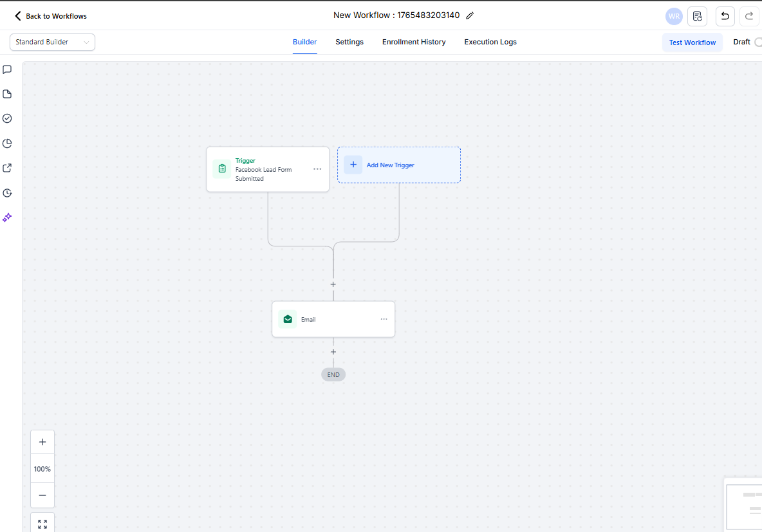Click Add New Trigger box
This screenshot has height=532, width=762.
[398, 165]
